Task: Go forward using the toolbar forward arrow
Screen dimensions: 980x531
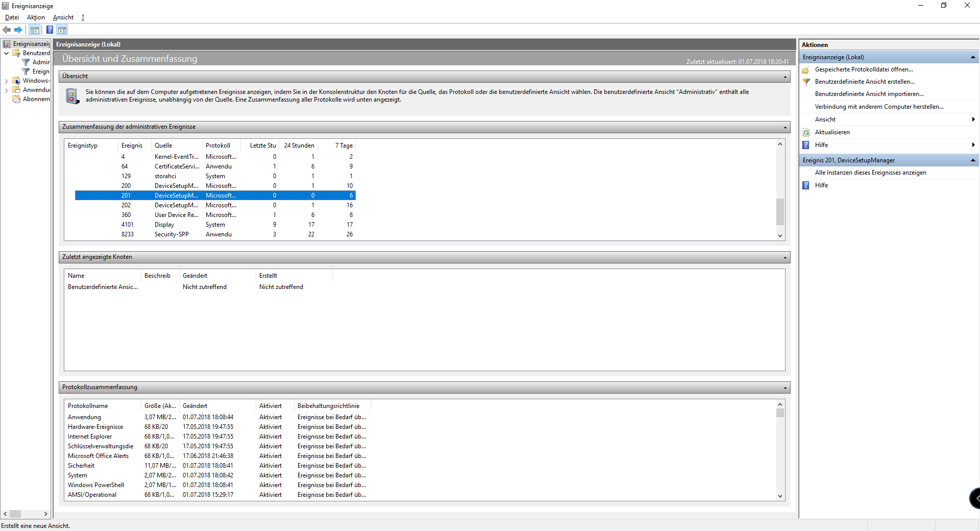Action: click(18, 30)
